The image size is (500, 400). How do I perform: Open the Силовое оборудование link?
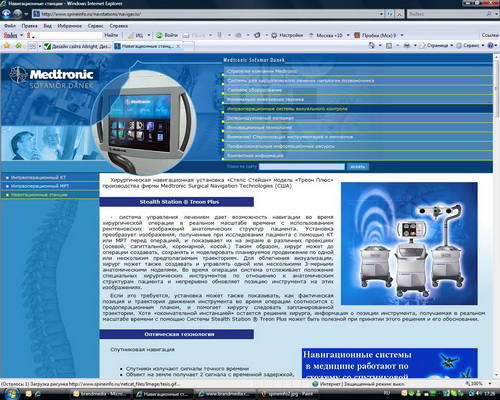coord(254,90)
